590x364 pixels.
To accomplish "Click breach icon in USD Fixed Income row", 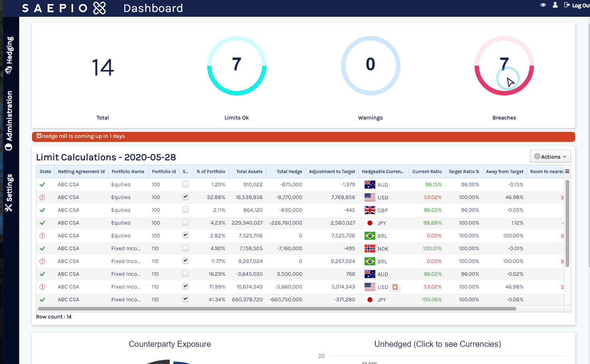I will tap(42, 287).
